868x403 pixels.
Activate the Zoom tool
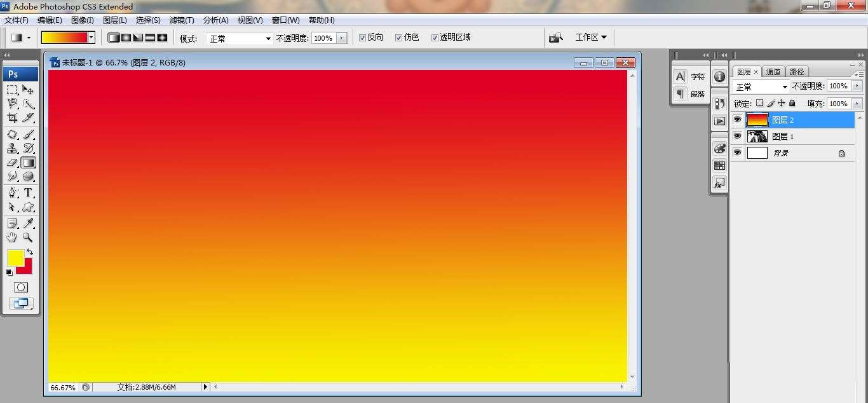point(29,237)
